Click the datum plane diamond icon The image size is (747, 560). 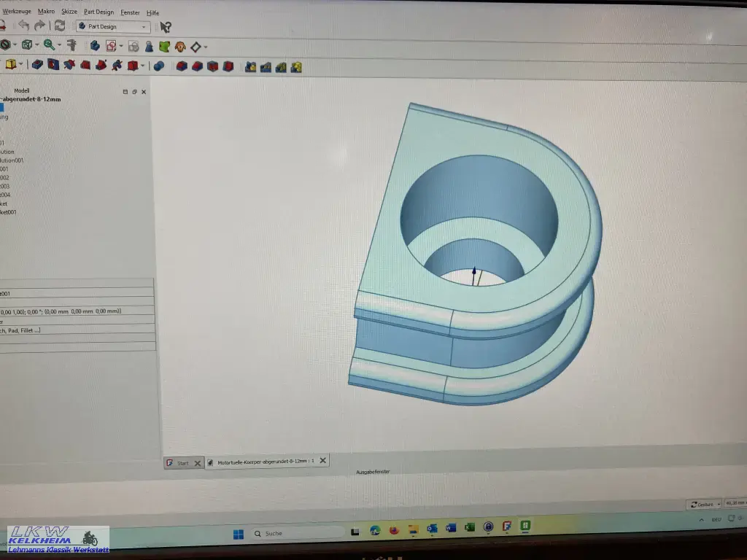tap(196, 47)
